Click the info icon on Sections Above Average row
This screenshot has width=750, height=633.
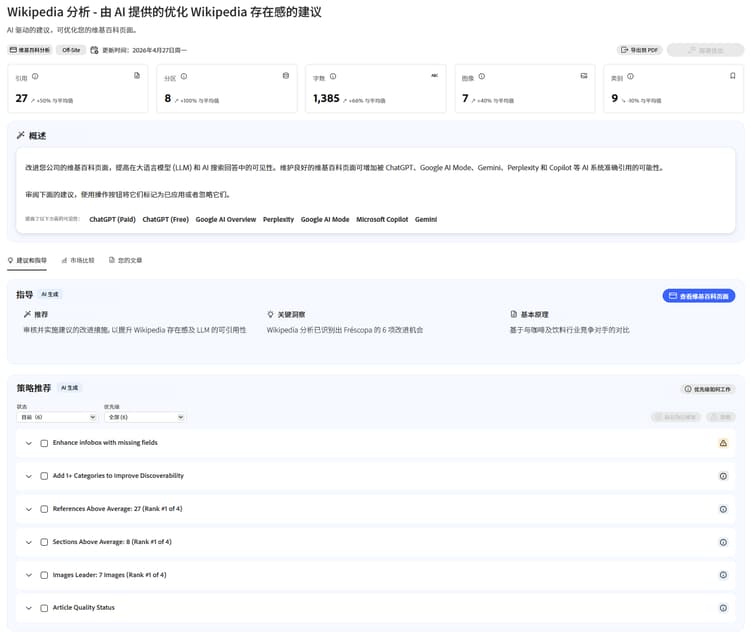coord(723,542)
